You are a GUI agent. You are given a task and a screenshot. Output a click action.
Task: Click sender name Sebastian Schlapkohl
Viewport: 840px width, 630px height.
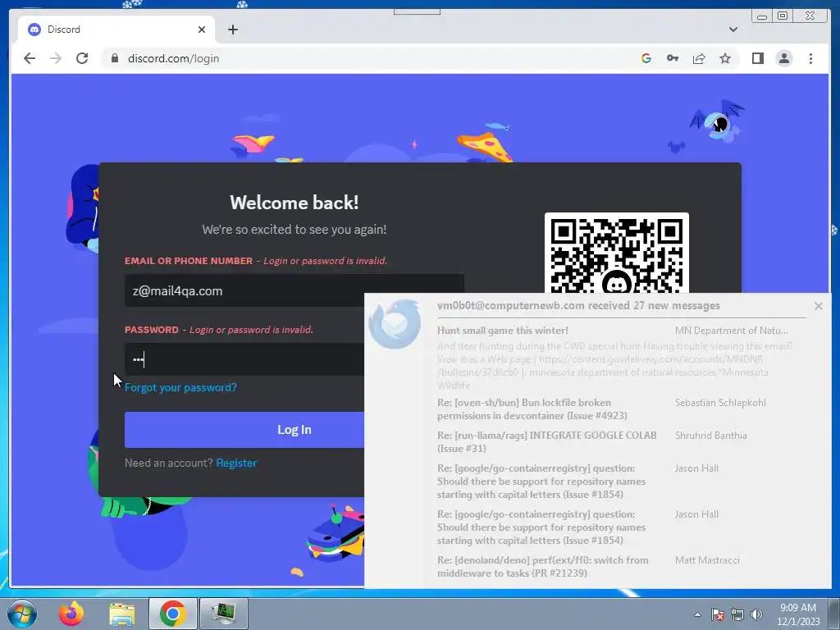[x=720, y=403]
